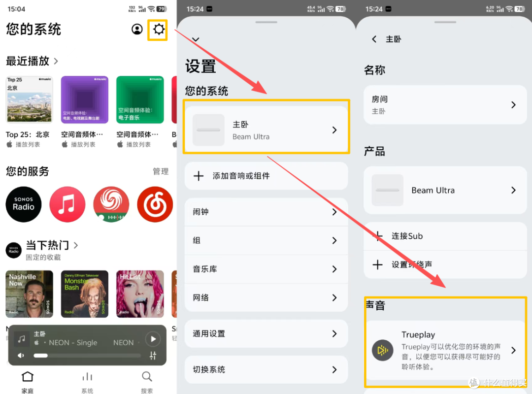Tap the battery indicator in the home screen status bar

tap(161, 9)
